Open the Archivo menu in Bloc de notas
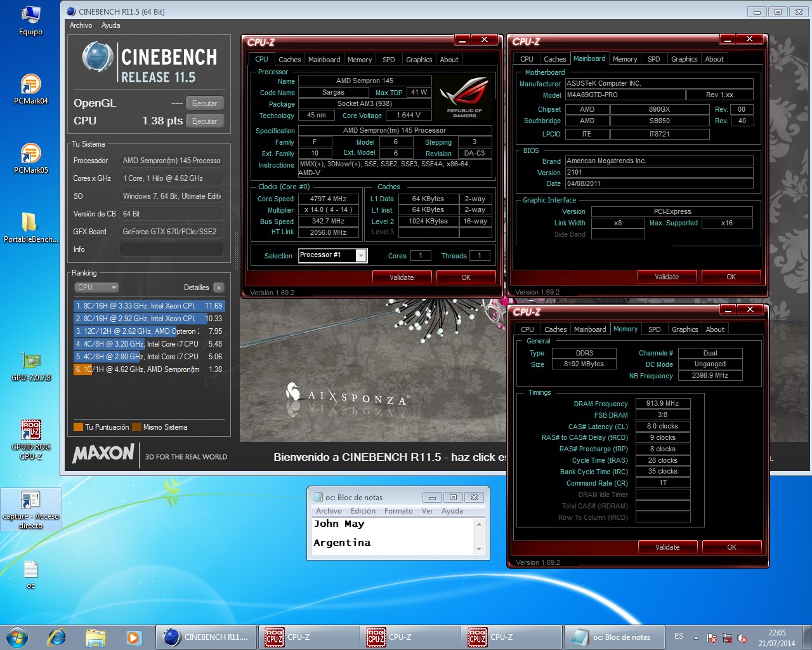The height and width of the screenshot is (650, 812). coord(329,511)
